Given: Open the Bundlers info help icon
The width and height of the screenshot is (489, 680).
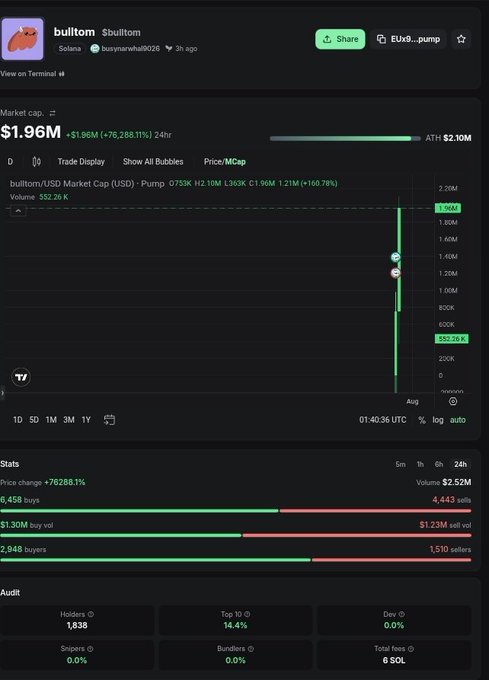Looking at the screenshot, I should pos(251,649).
